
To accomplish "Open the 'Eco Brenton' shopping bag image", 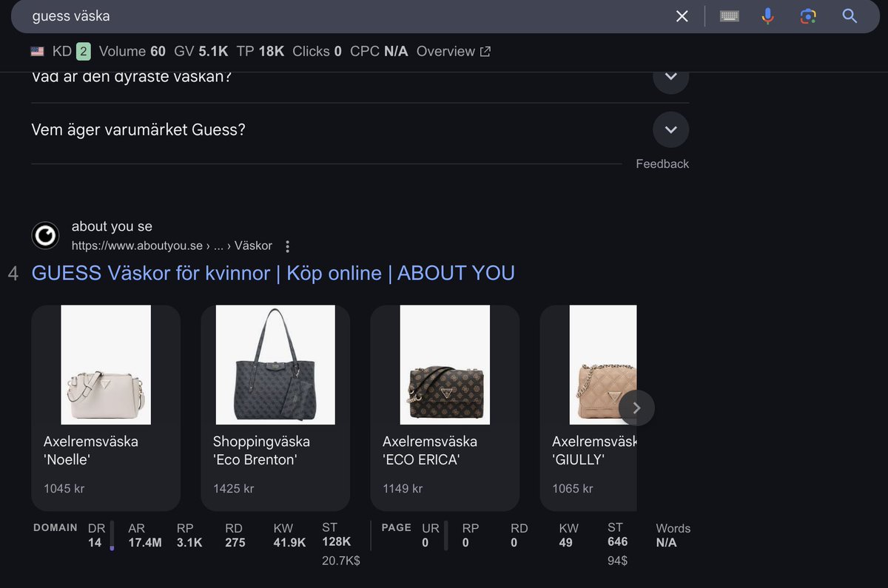I will [275, 365].
